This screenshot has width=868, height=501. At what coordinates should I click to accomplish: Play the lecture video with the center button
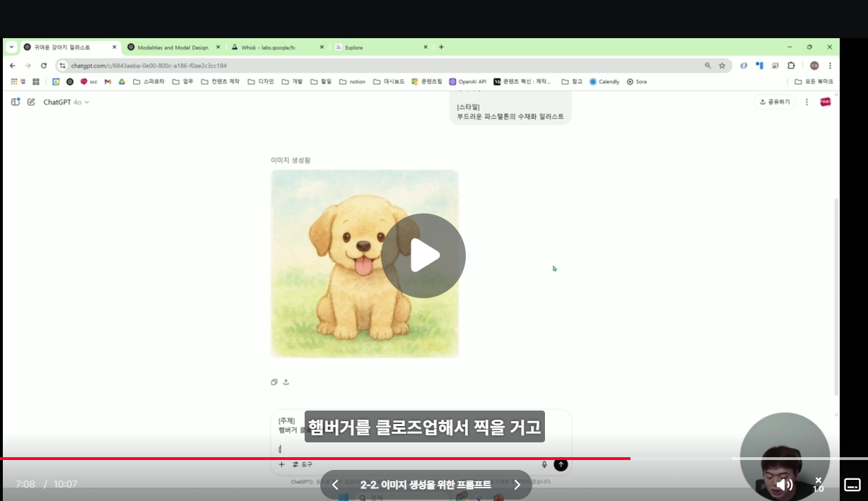423,255
